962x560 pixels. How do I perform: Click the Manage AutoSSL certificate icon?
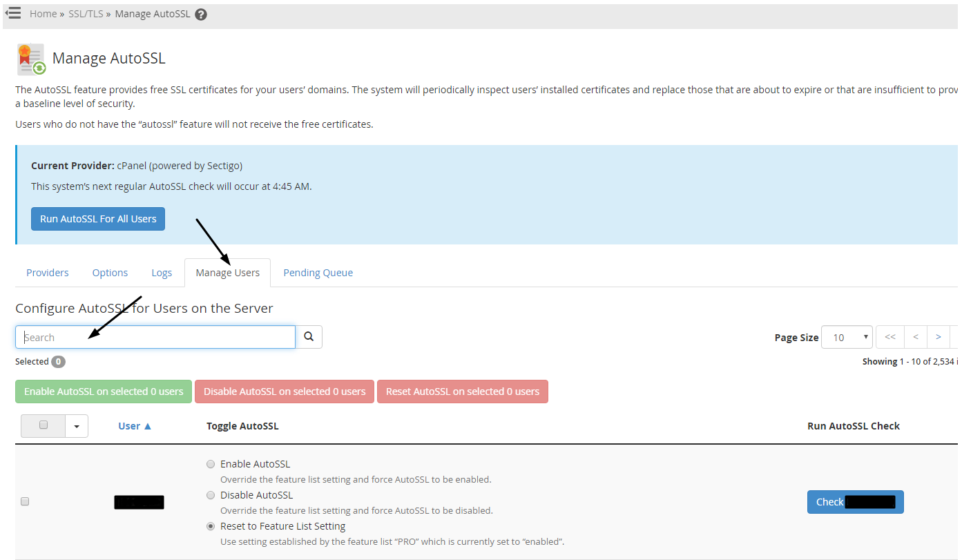tap(30, 59)
